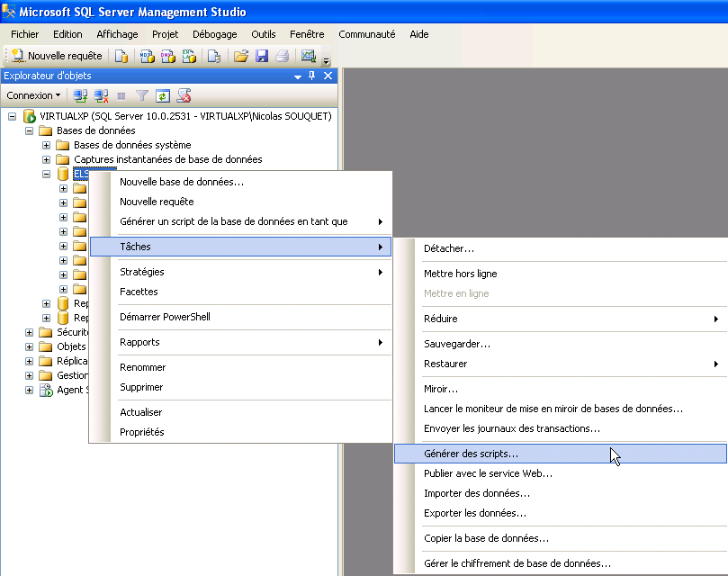Click the refresh icon in Object Explorer
Image resolution: width=728 pixels, height=576 pixels.
point(163,95)
